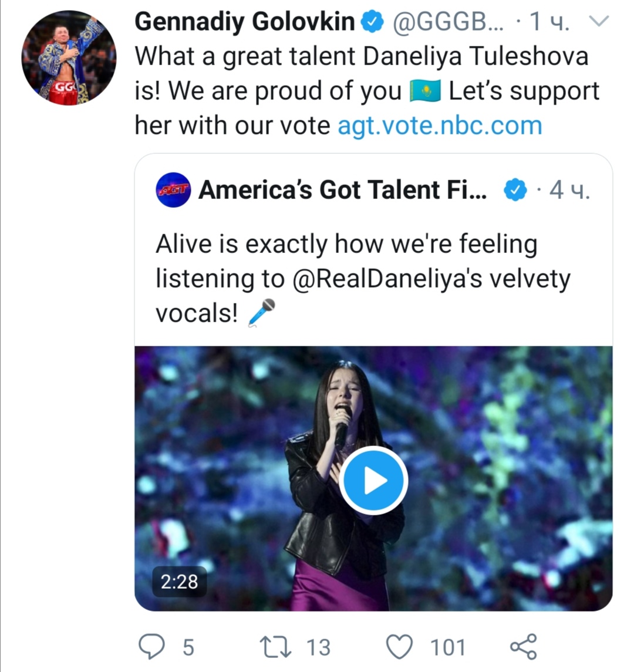The width and height of the screenshot is (634, 672).
Task: Click the Gennadiy Golovkin display name
Action: pos(245,22)
